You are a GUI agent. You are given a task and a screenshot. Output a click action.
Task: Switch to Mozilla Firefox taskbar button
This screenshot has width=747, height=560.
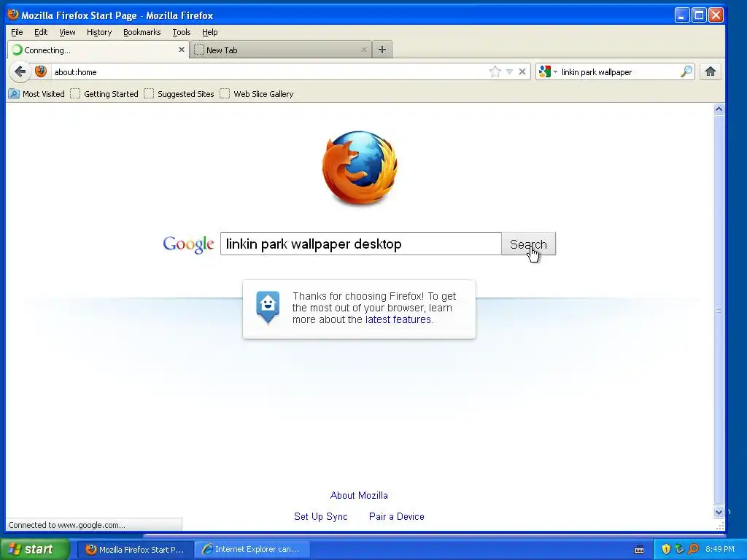(x=135, y=550)
